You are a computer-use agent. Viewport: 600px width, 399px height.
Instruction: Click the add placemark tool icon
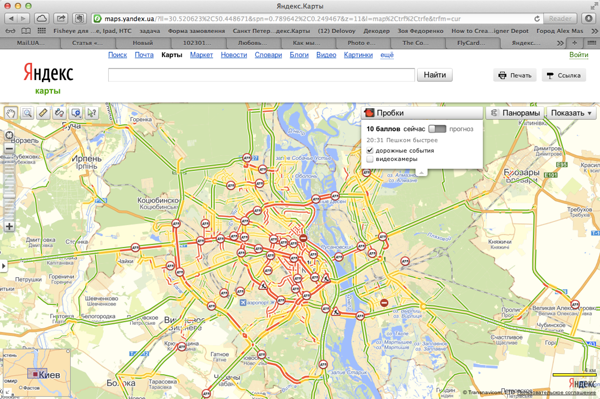click(x=76, y=113)
